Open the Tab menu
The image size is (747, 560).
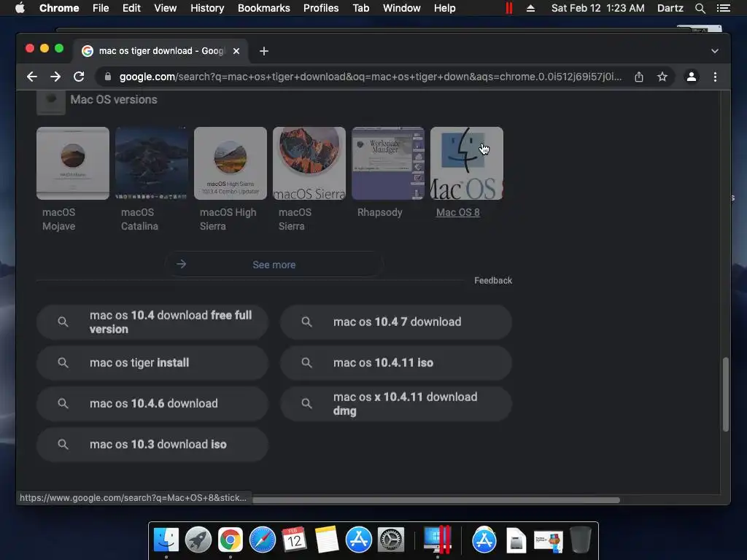[360, 8]
